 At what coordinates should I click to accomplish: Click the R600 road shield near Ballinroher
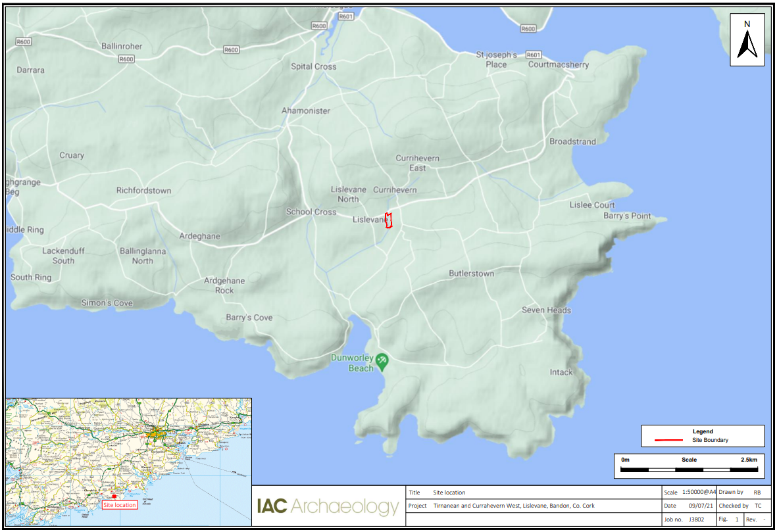[127, 59]
